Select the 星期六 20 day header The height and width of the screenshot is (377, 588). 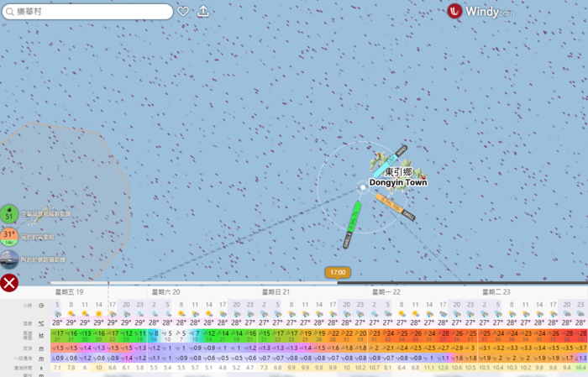pos(165,292)
